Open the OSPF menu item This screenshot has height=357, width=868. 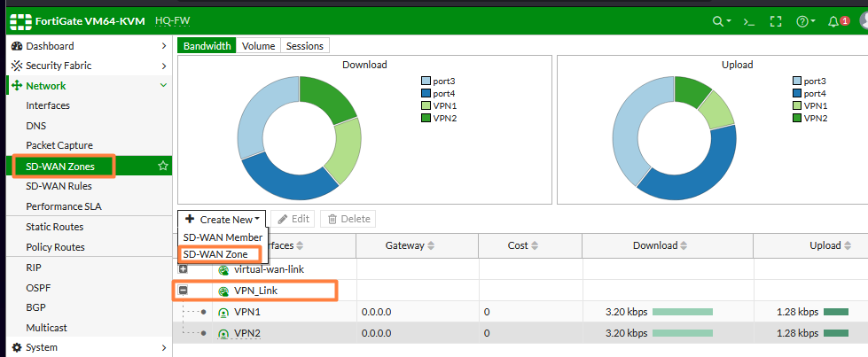click(x=37, y=288)
